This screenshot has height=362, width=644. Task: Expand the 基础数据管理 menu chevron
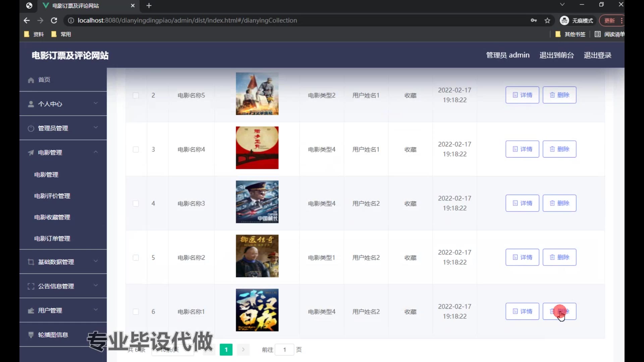point(96,261)
